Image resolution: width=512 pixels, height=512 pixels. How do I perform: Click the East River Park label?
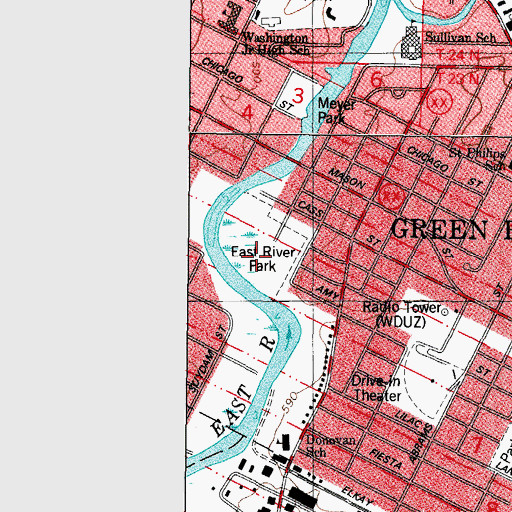click(x=263, y=259)
